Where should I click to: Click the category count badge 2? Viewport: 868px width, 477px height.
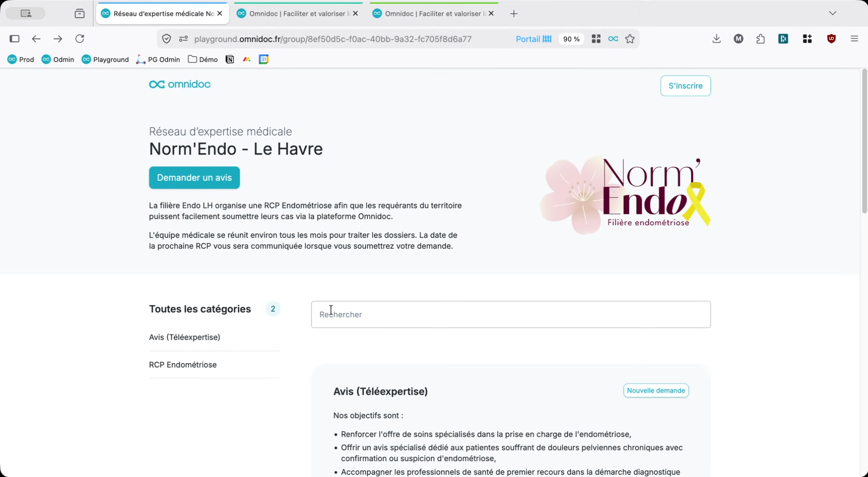273,309
